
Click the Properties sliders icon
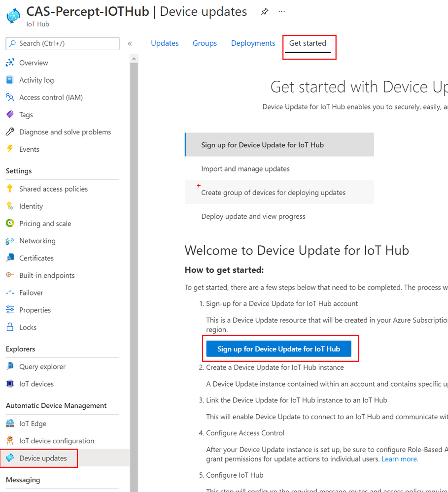pyautogui.click(x=10, y=310)
